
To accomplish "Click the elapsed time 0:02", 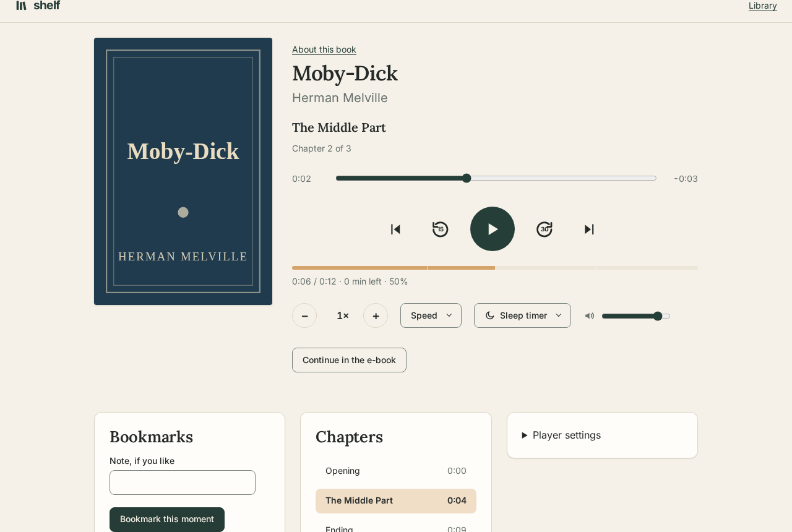I will click(302, 179).
